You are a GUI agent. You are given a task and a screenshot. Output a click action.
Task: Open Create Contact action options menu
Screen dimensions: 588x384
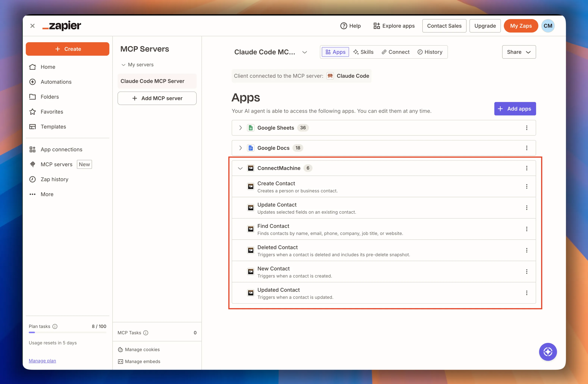coord(526,186)
